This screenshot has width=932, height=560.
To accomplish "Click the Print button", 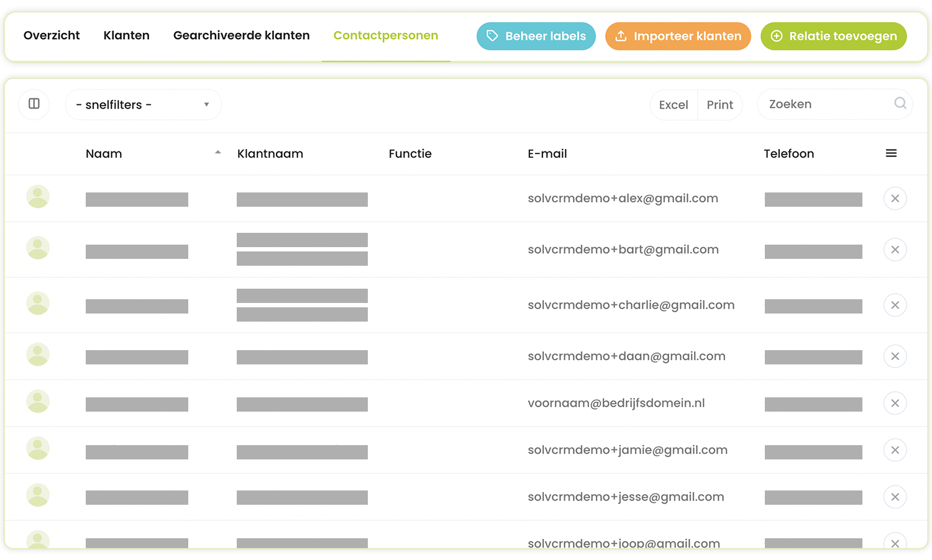I will [720, 105].
